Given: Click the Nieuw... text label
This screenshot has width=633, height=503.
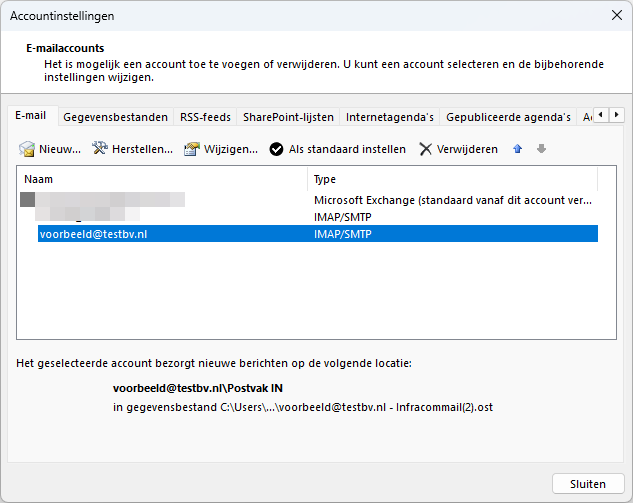Looking at the screenshot, I should point(60,149).
